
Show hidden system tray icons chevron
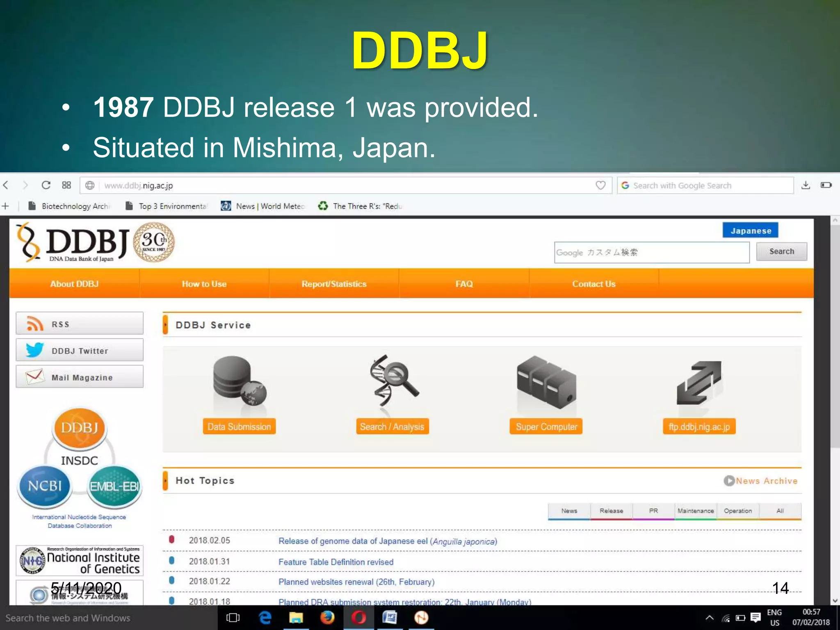click(710, 618)
